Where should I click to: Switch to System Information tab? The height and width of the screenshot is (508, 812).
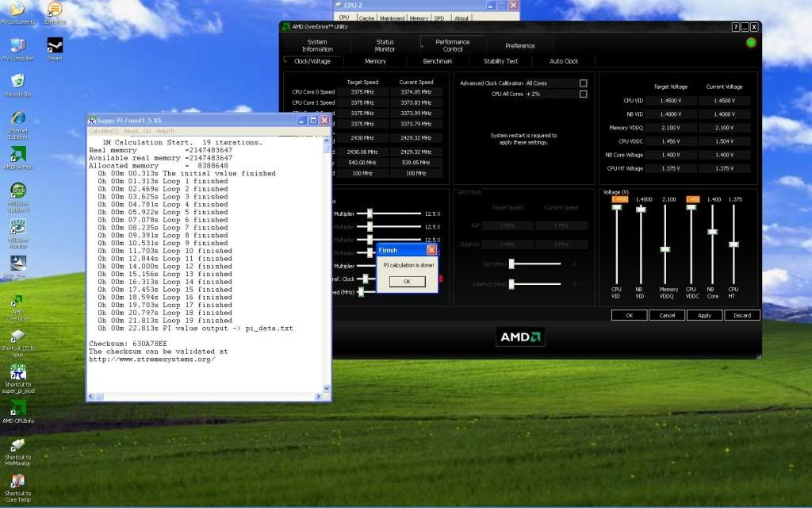[317, 45]
